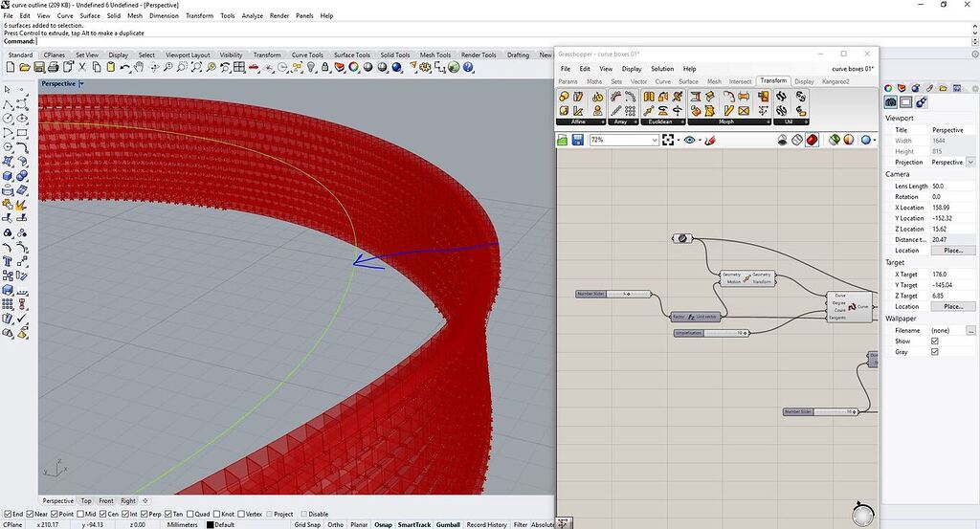Enable the Quad osnap checkbox

click(x=190, y=514)
